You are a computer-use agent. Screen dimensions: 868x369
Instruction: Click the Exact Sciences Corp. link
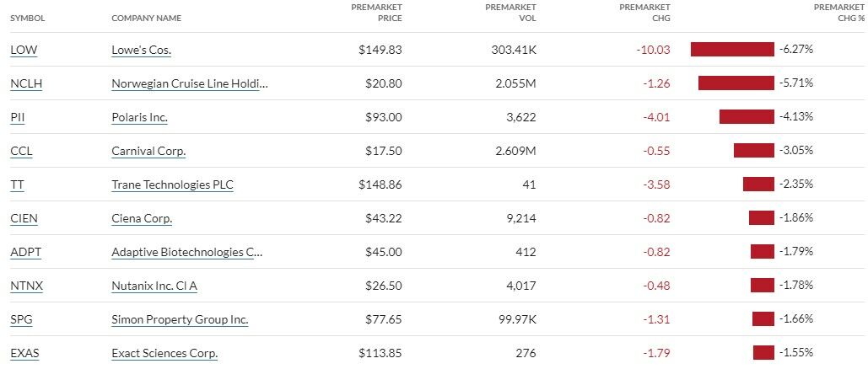click(x=164, y=353)
